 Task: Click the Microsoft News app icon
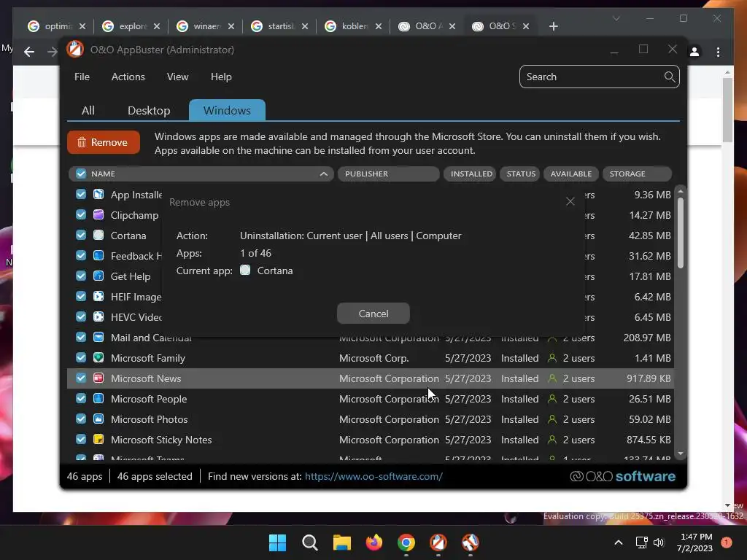[98, 378]
